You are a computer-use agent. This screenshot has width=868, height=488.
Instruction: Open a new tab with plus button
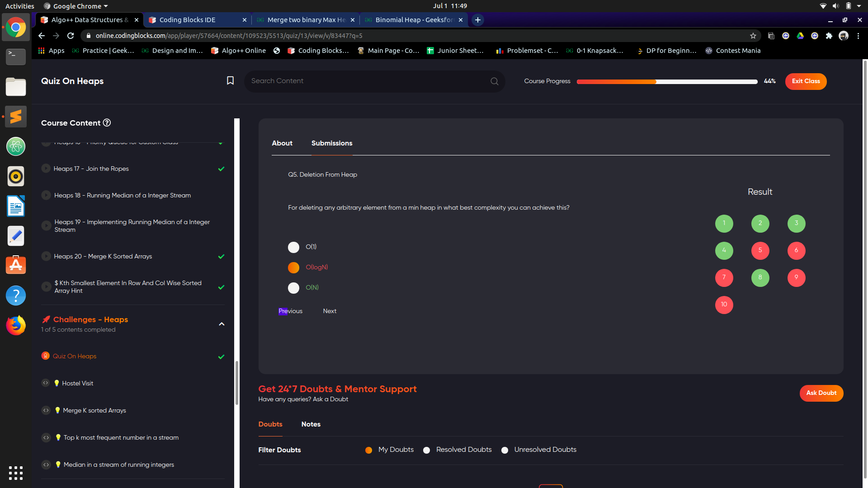(477, 20)
